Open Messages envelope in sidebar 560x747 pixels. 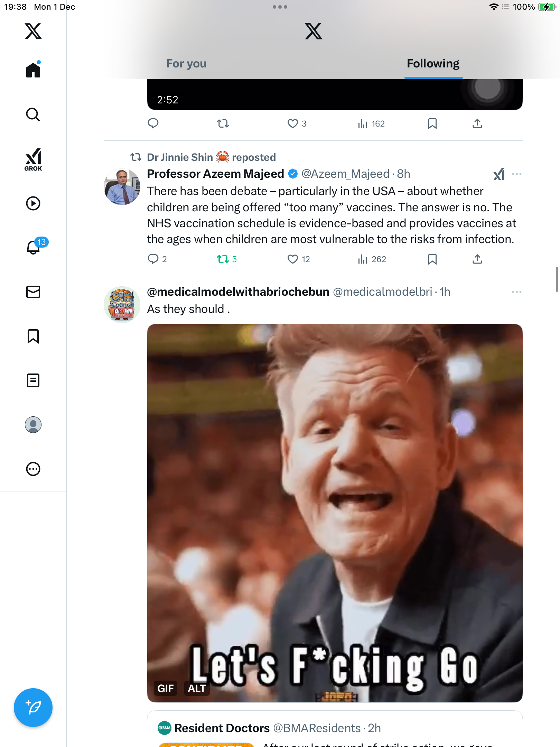(33, 292)
